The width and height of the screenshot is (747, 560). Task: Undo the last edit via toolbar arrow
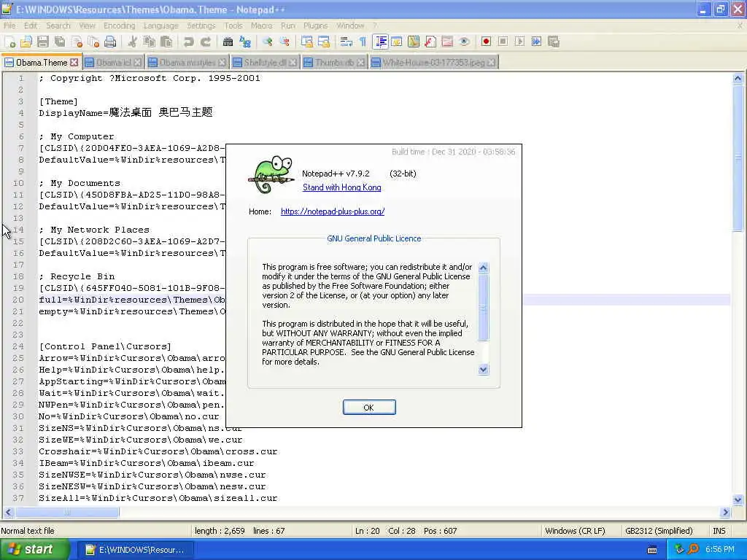pyautogui.click(x=188, y=42)
